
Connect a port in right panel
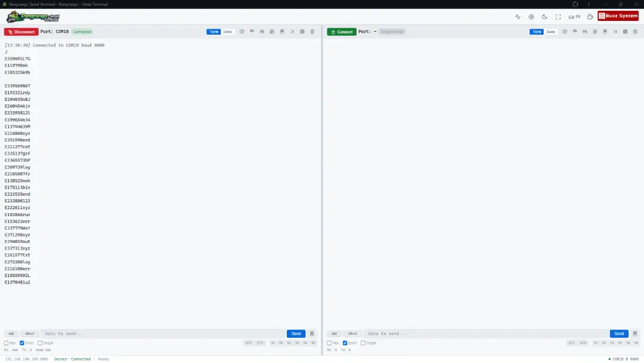pos(342,32)
